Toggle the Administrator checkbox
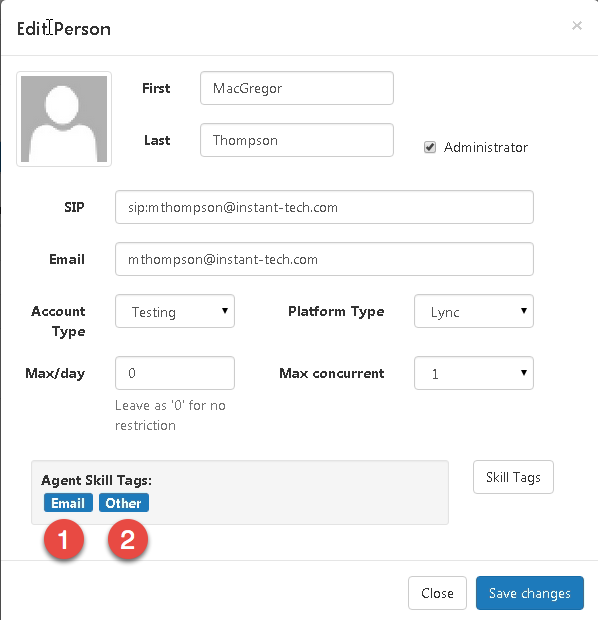598x620 pixels. click(430, 147)
